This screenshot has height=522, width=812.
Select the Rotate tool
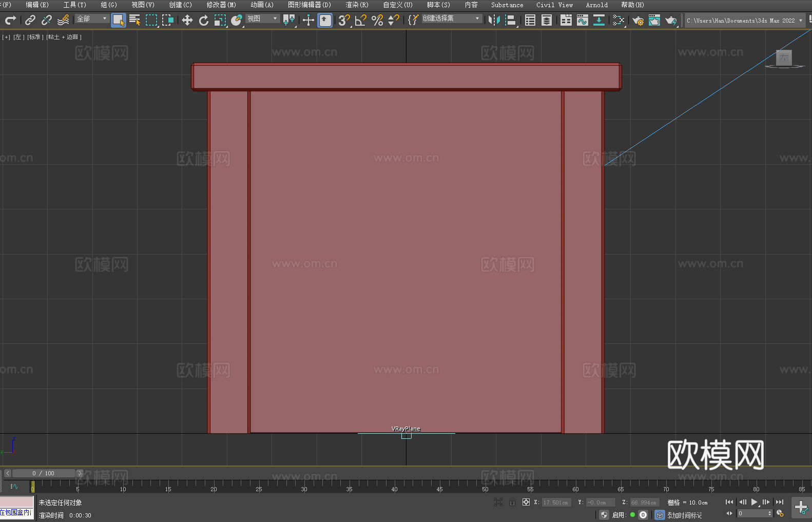coord(204,20)
